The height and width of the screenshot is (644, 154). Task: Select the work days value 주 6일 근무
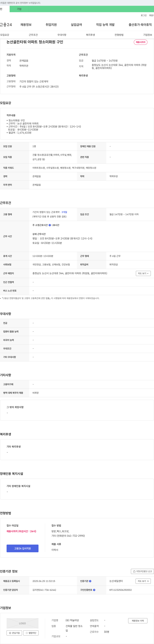(115, 256)
